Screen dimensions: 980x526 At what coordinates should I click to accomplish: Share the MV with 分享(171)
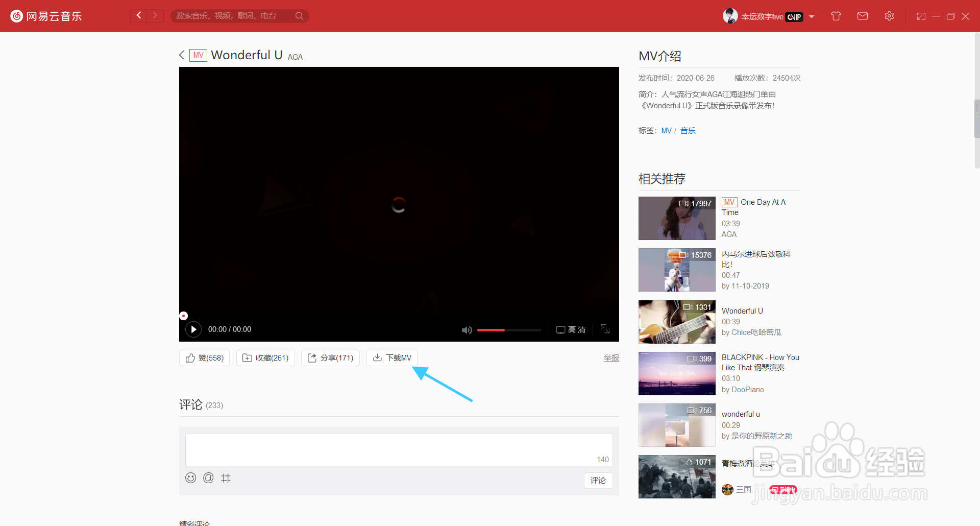[330, 358]
